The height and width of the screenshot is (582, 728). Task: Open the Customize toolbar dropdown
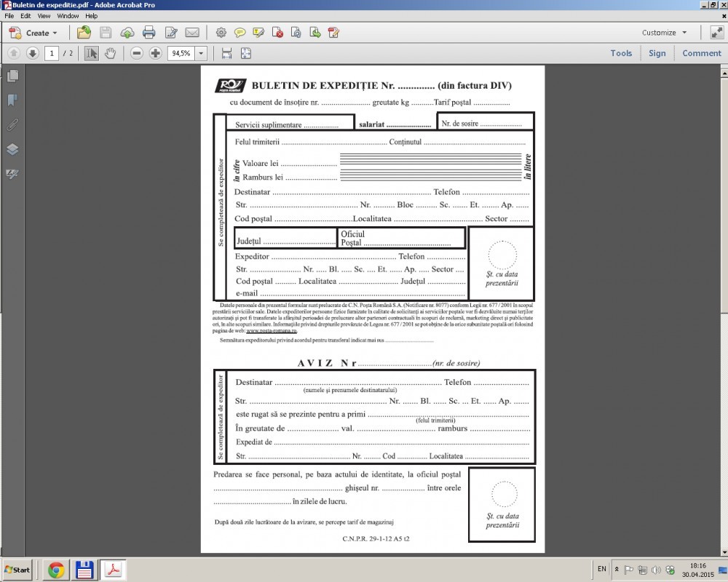pyautogui.click(x=664, y=33)
